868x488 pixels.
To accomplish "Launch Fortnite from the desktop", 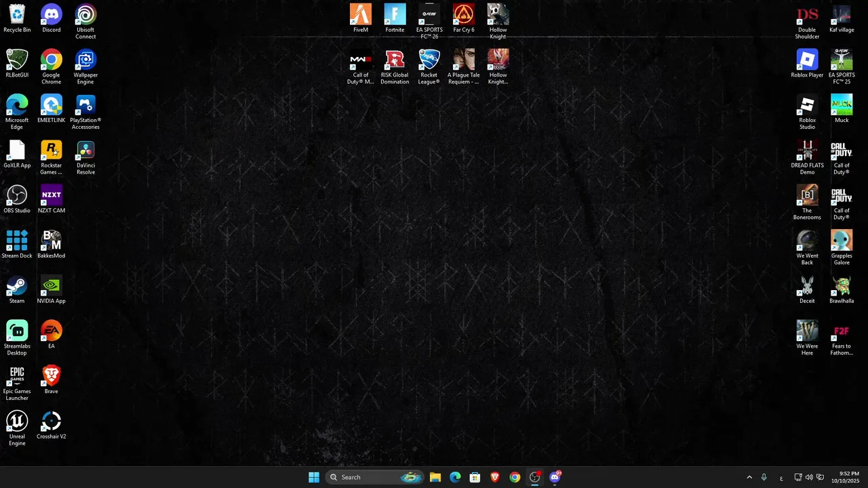I will 395,18.
